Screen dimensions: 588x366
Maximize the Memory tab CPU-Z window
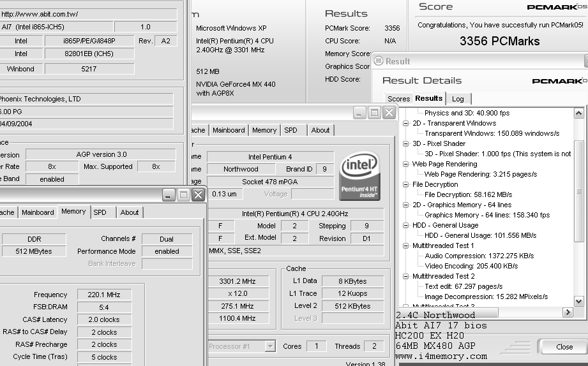pos(183,194)
